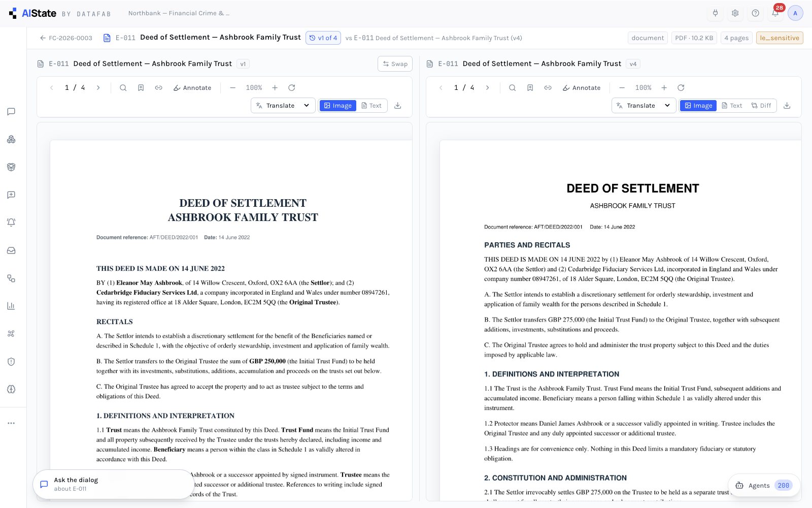Open help question mark icon
The width and height of the screenshot is (812, 508).
[755, 13]
